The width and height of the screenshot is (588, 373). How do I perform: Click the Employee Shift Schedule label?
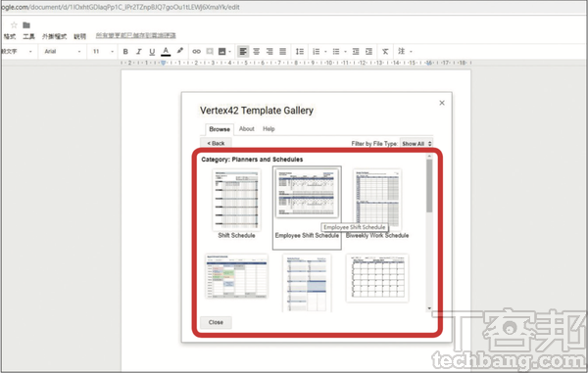pyautogui.click(x=307, y=236)
